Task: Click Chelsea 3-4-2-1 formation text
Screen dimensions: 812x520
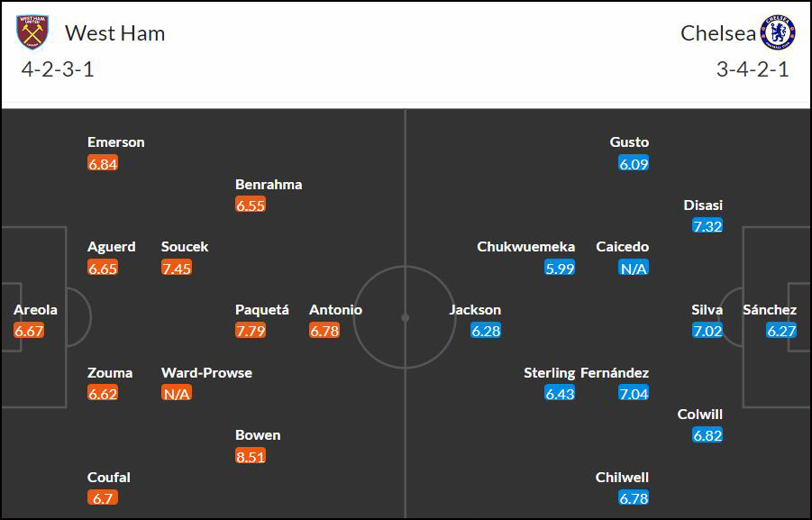Action: pyautogui.click(x=753, y=68)
